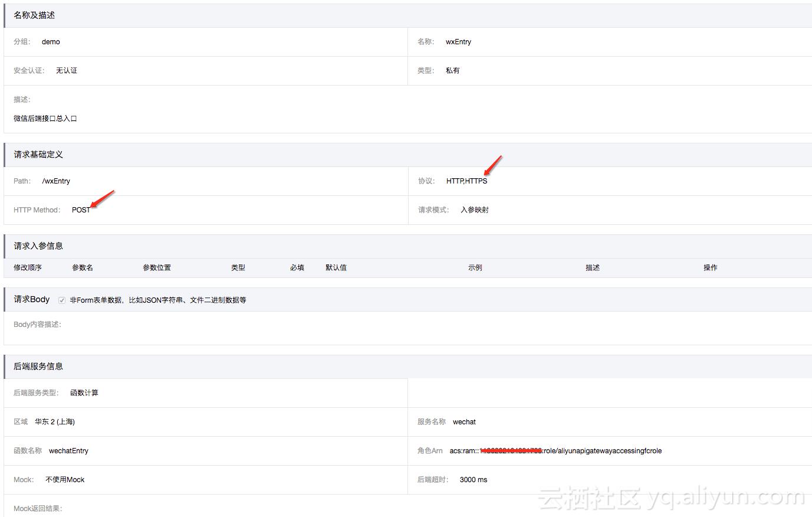Click the 操作 column header

coord(711,268)
